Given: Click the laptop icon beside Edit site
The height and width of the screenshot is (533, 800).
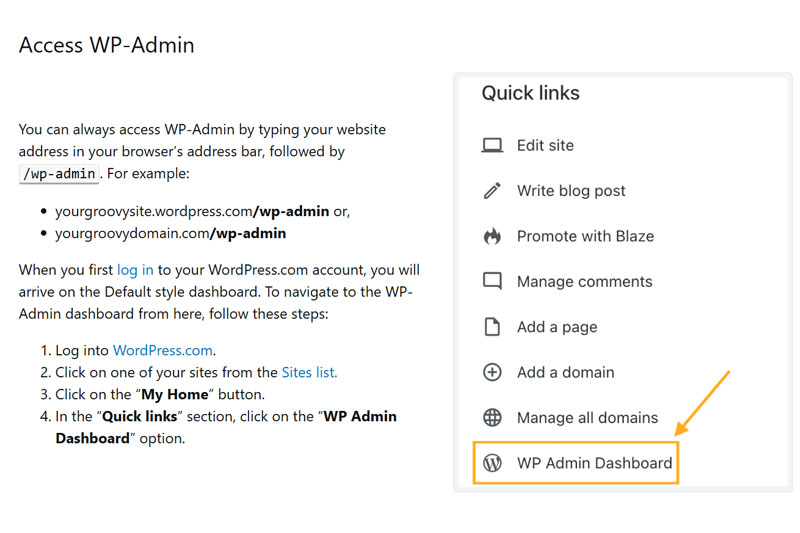Looking at the screenshot, I should pyautogui.click(x=492, y=145).
